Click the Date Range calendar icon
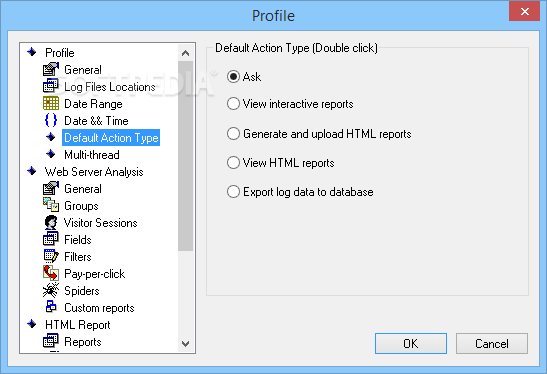This screenshot has height=374, width=547. tap(51, 103)
